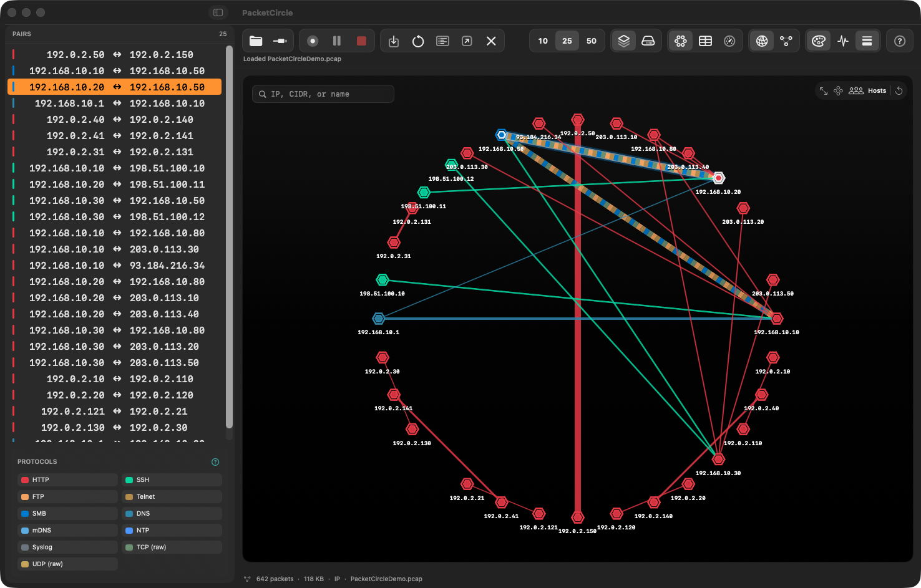Start capture with the record button

313,41
